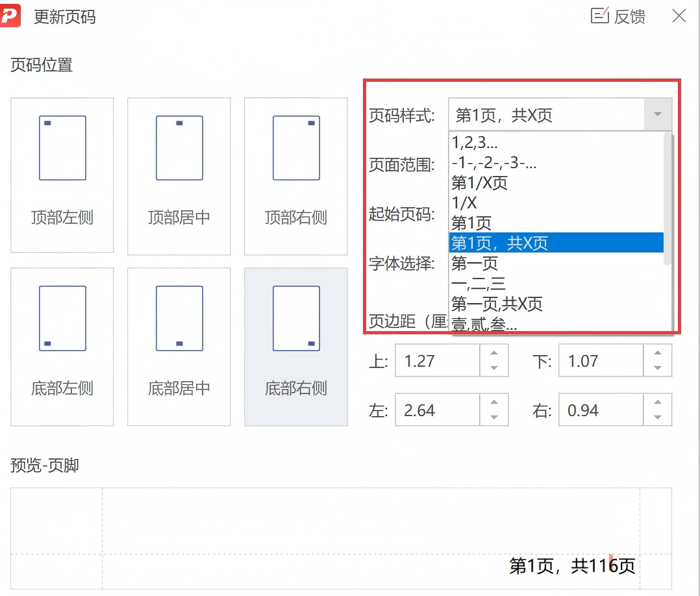Select the 底部左侧 page number position
Screen dimensions: 700x596
62,347
